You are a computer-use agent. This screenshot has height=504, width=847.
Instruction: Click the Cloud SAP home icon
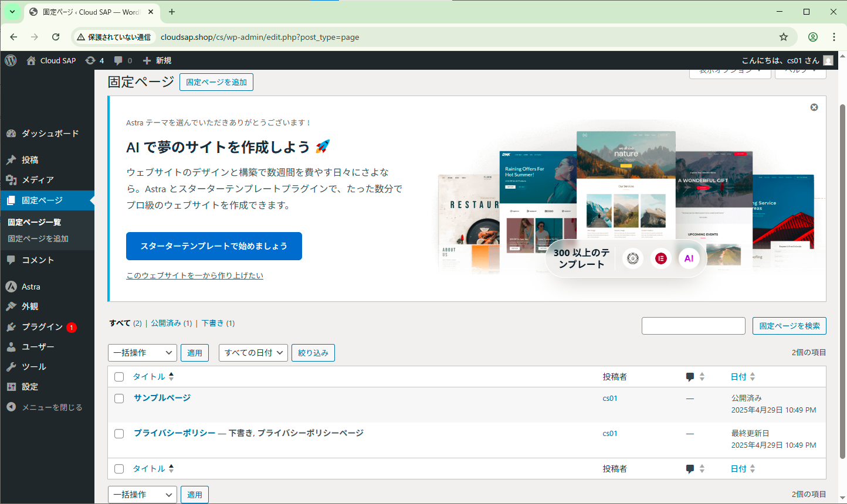click(31, 60)
